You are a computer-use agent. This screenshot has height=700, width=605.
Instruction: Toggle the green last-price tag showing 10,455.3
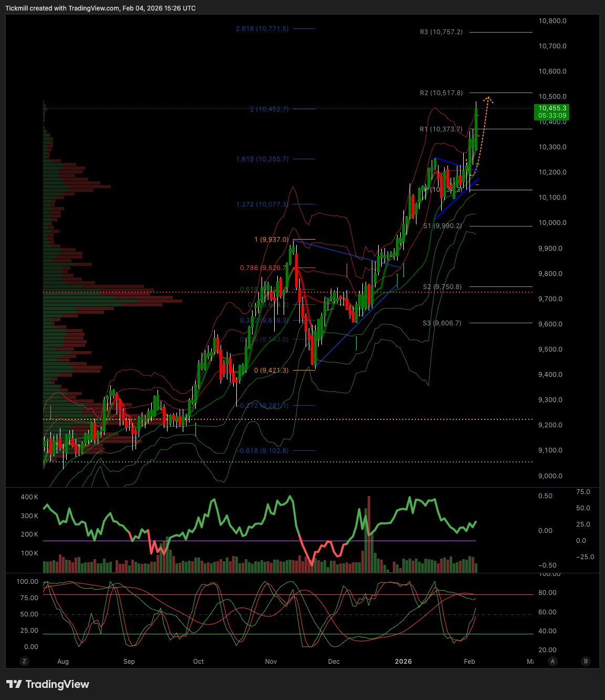(552, 108)
